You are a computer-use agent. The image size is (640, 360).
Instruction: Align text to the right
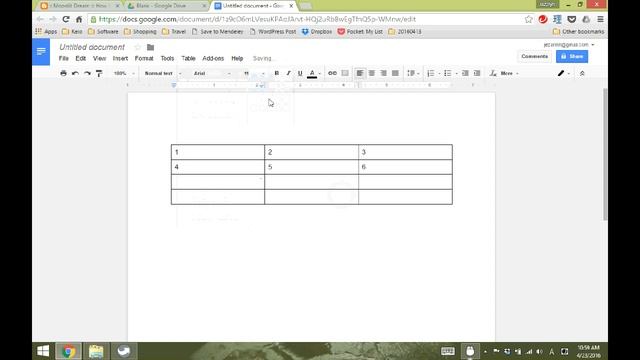383,73
